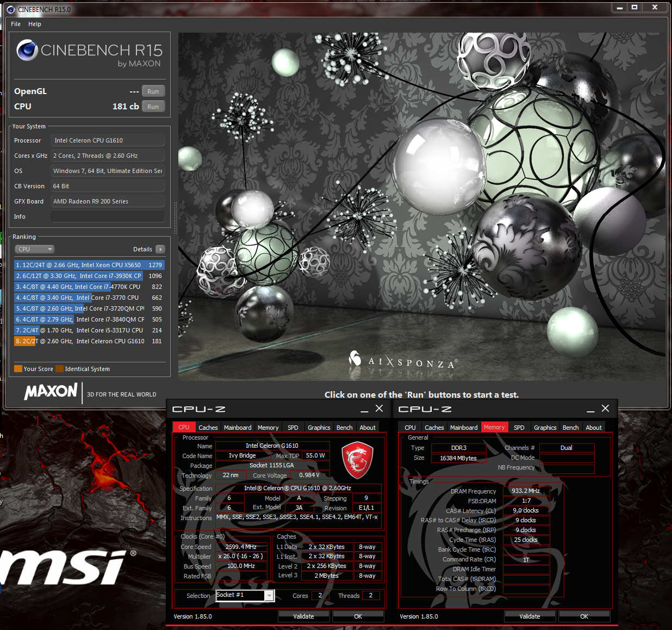
Task: Click the Processor field Intel Celeron G1610
Action: 108,140
